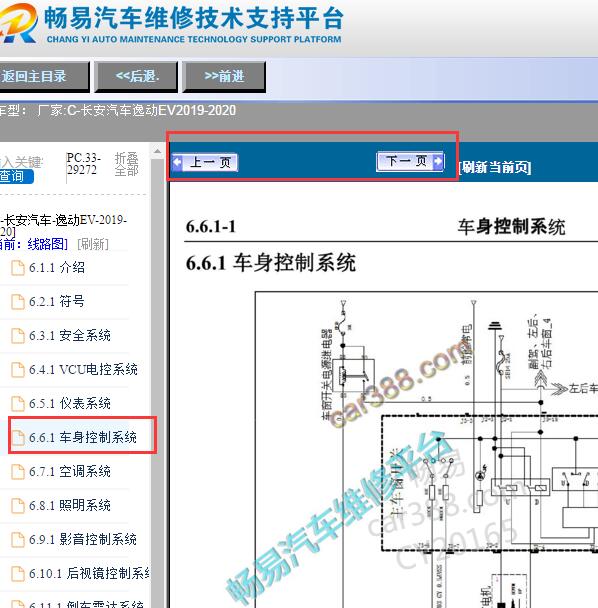Open tree item 6.5.1 仪表系统
The width and height of the screenshot is (598, 608).
click(x=70, y=404)
